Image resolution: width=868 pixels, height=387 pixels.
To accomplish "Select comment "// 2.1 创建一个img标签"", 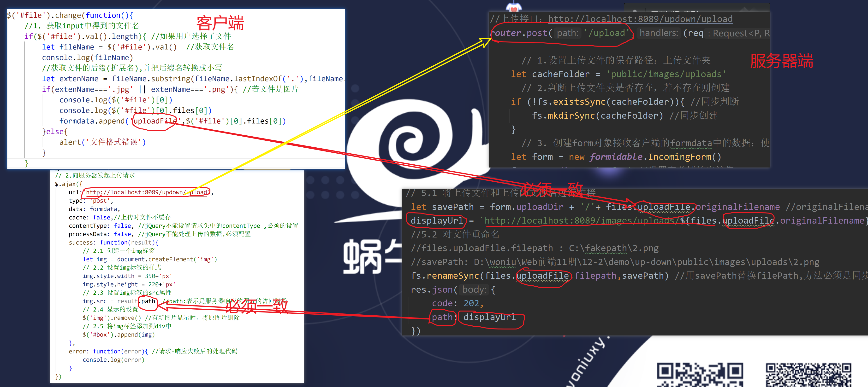I will click(x=119, y=251).
